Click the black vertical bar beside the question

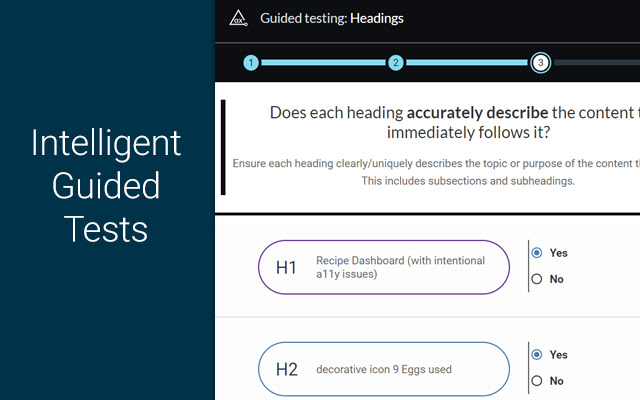coord(223,146)
